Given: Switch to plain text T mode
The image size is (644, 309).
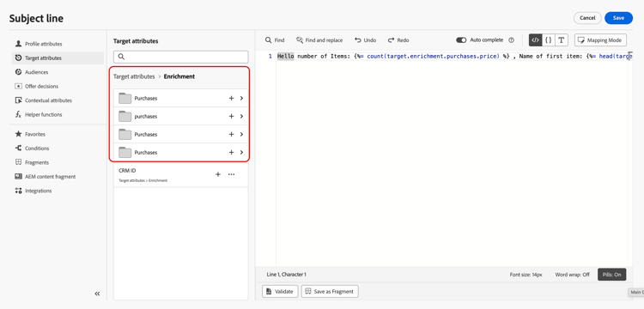Looking at the screenshot, I should [561, 40].
